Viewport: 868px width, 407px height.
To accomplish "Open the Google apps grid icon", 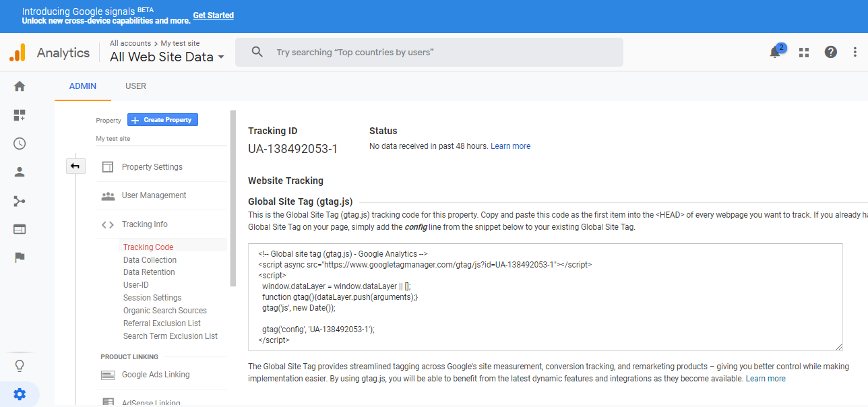I will tap(803, 53).
